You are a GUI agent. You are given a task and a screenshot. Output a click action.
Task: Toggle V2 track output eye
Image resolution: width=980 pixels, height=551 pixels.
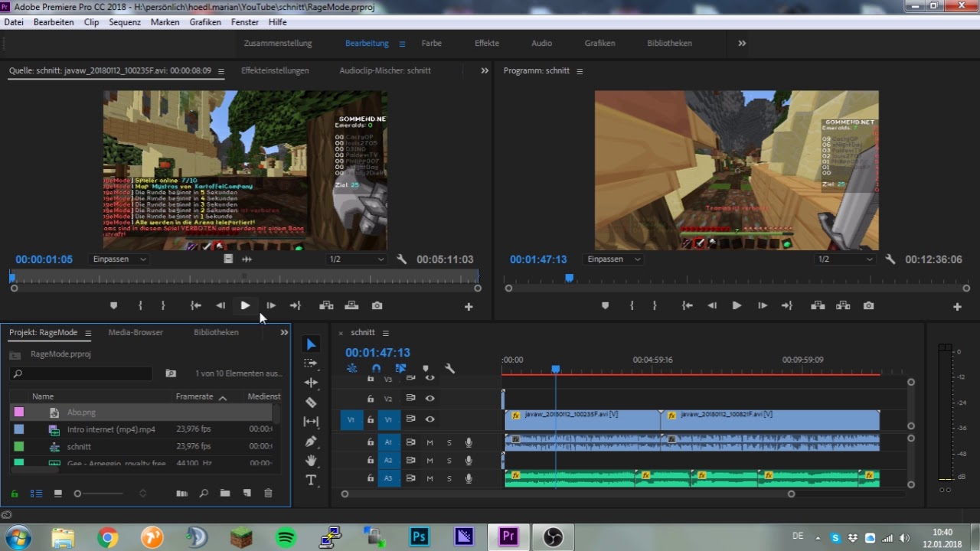(430, 398)
